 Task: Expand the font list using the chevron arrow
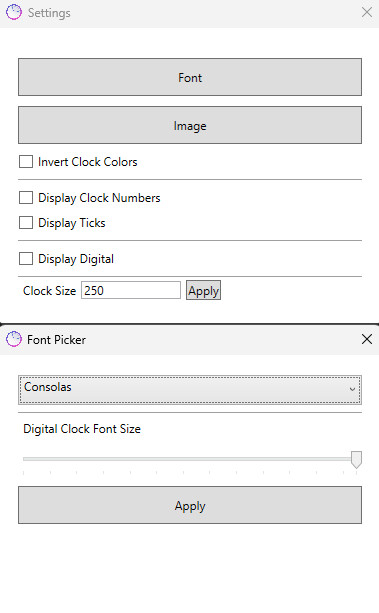(x=352, y=389)
